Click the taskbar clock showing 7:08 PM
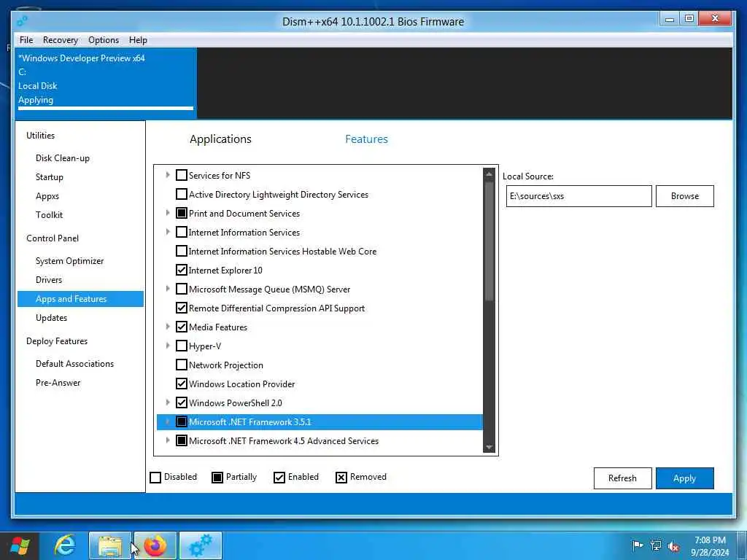 click(x=710, y=546)
